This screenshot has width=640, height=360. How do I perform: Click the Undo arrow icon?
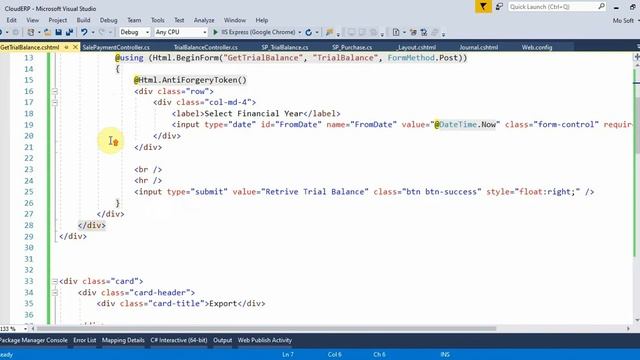tap(84, 32)
